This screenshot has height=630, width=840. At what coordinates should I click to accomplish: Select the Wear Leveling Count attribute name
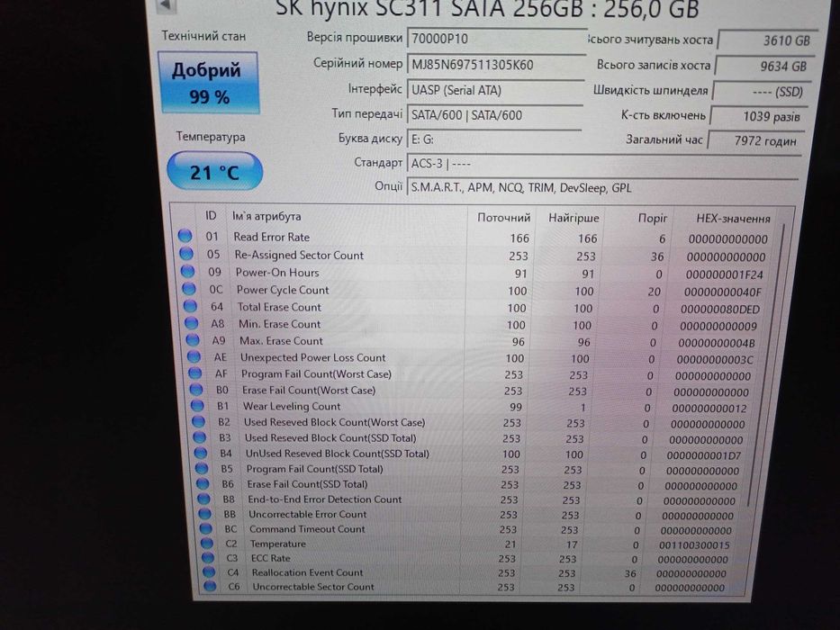(292, 406)
